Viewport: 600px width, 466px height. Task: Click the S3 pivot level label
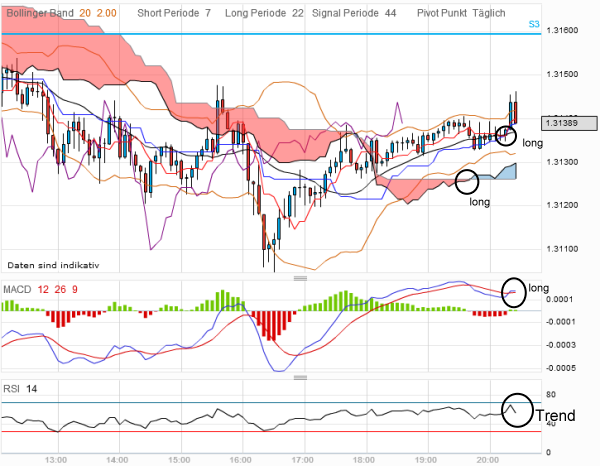[534, 24]
